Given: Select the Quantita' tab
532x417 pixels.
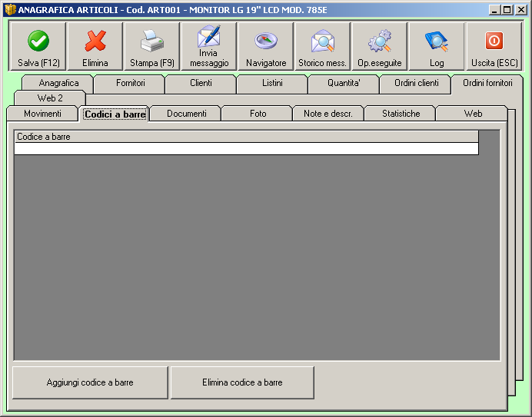Looking at the screenshot, I should coord(344,83).
